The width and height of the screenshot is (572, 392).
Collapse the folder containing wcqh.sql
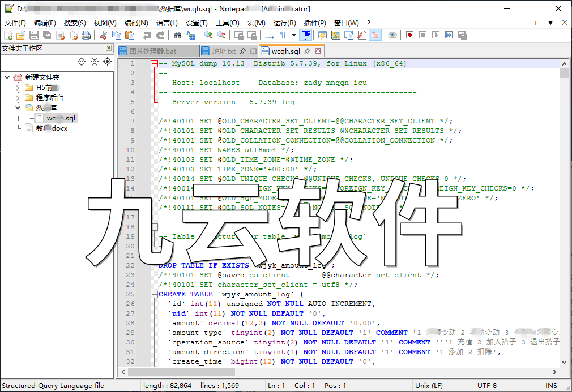click(x=18, y=108)
